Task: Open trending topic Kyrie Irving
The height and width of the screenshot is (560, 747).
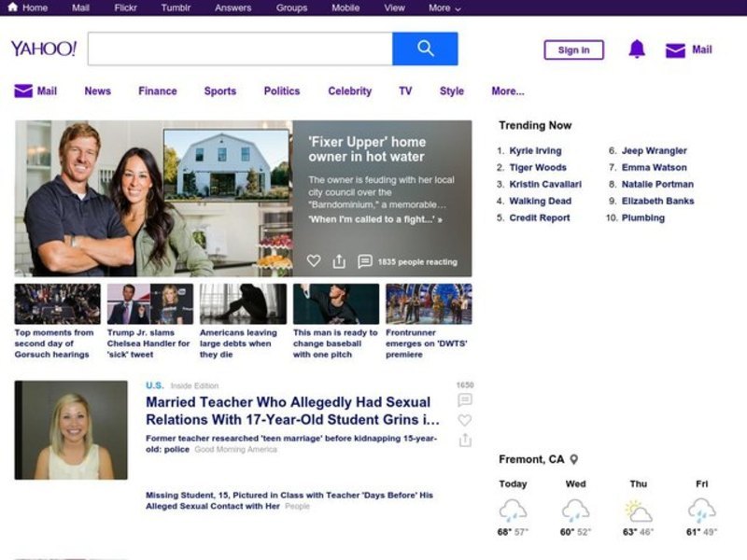Action: tap(535, 150)
